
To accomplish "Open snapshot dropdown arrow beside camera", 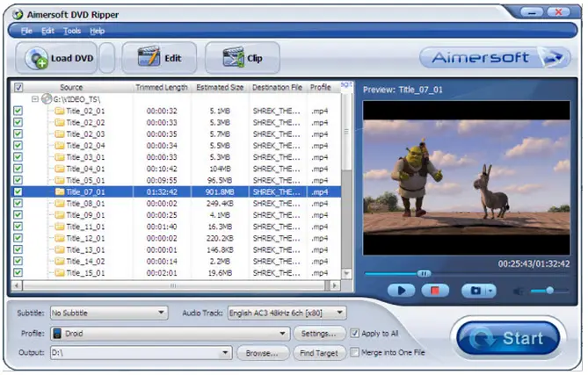I will coord(490,291).
